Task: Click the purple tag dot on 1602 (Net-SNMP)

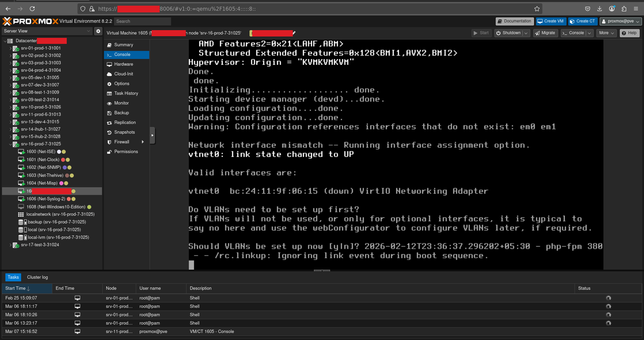Action: coord(65,167)
